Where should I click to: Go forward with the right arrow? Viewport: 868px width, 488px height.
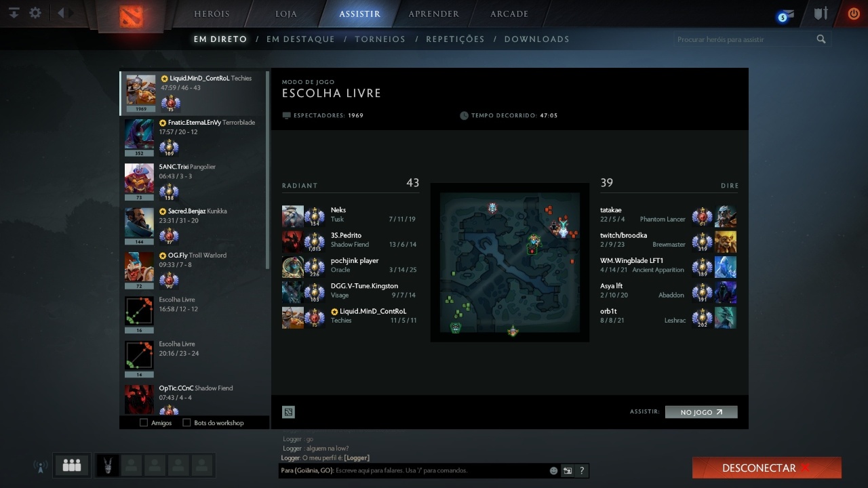71,13
